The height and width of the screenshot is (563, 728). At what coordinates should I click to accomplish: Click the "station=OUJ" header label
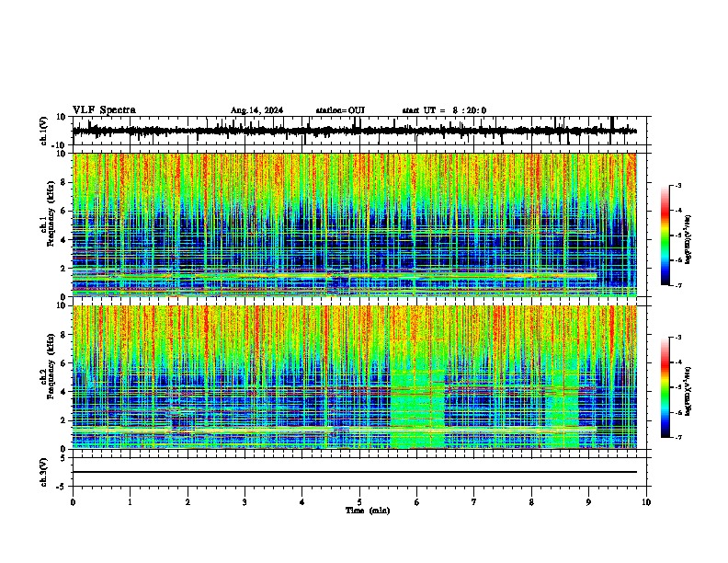pyautogui.click(x=340, y=110)
